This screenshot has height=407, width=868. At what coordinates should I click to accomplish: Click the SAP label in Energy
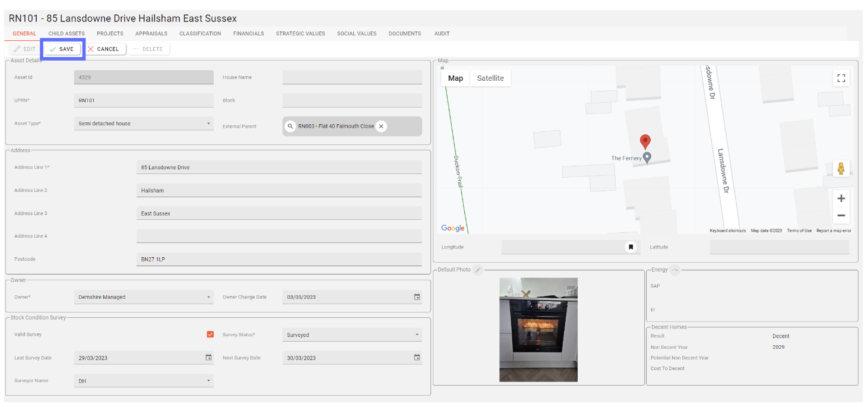(x=655, y=286)
